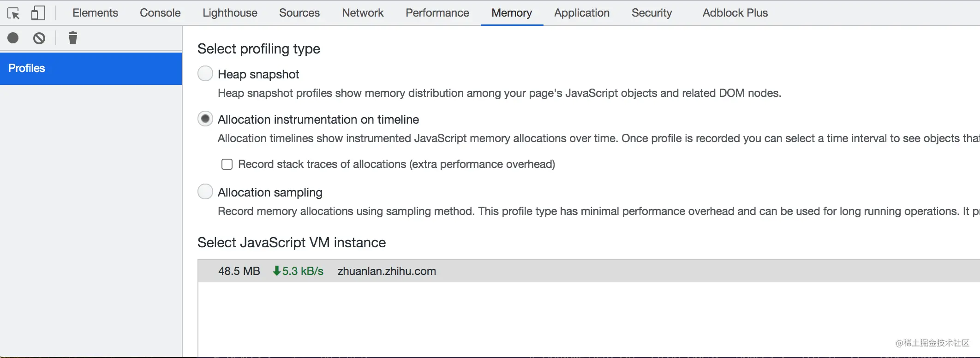Switch to the Security tab
Viewport: 980px width, 358px height.
click(651, 13)
